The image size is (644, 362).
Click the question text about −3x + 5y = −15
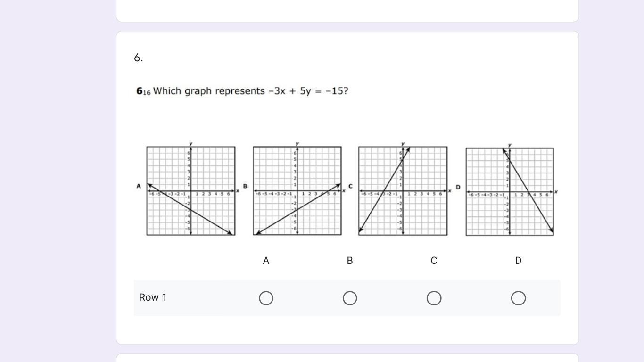point(250,91)
